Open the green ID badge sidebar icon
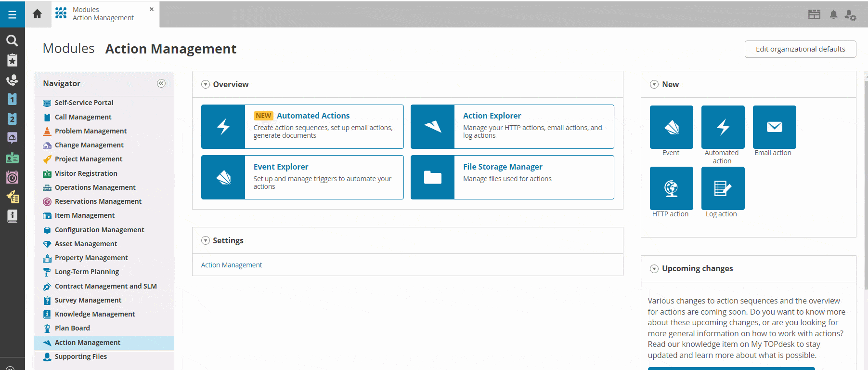The height and width of the screenshot is (370, 868). click(12, 158)
